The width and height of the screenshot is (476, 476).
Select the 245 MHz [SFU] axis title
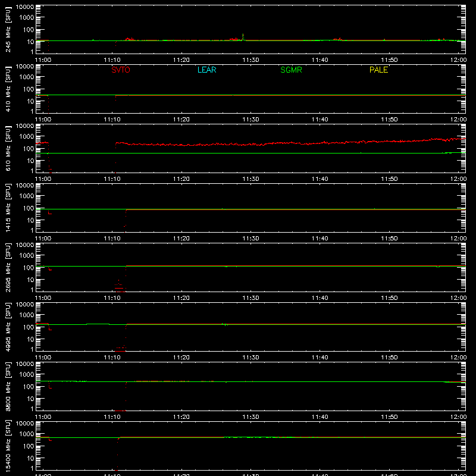tap(8, 29)
